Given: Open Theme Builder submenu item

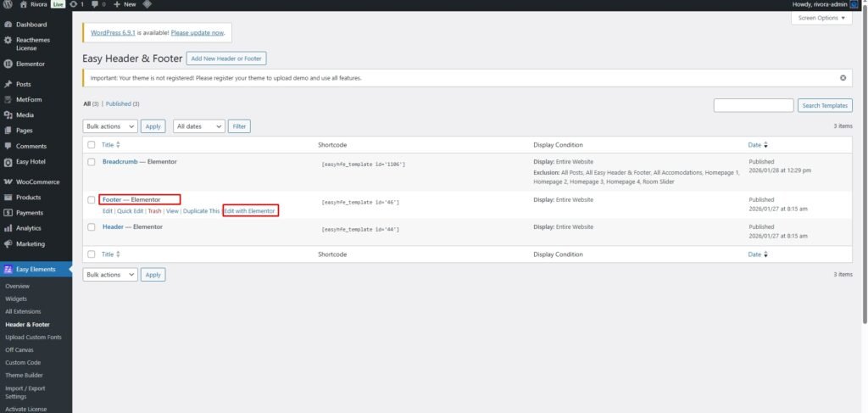Looking at the screenshot, I should click(x=24, y=375).
